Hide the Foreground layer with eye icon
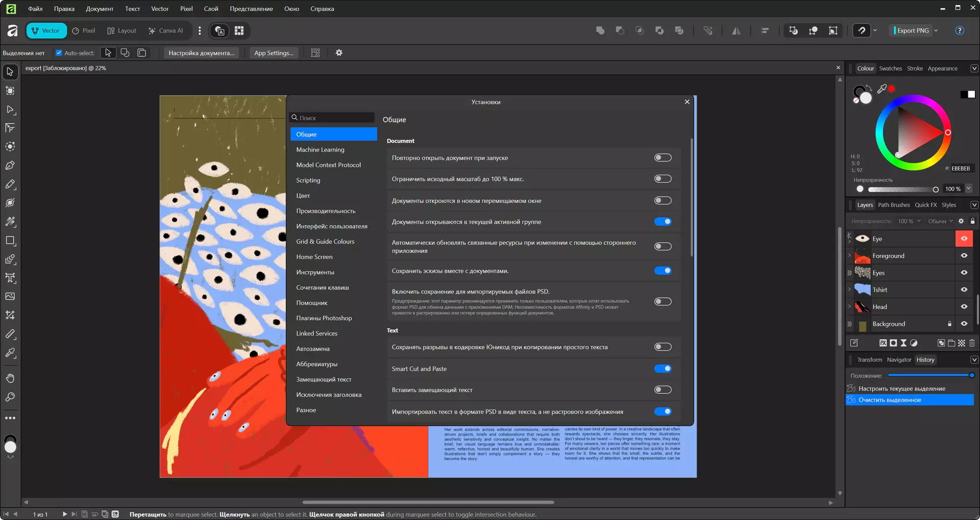 click(964, 256)
